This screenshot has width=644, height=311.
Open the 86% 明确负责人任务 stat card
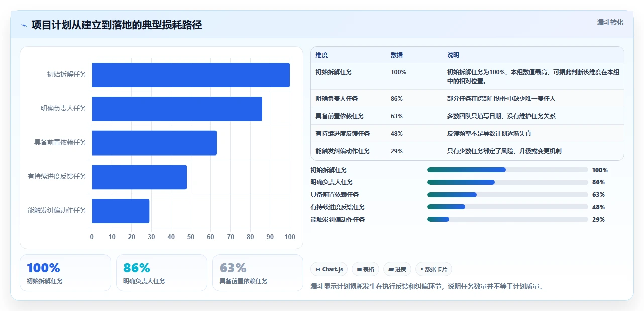(162, 273)
